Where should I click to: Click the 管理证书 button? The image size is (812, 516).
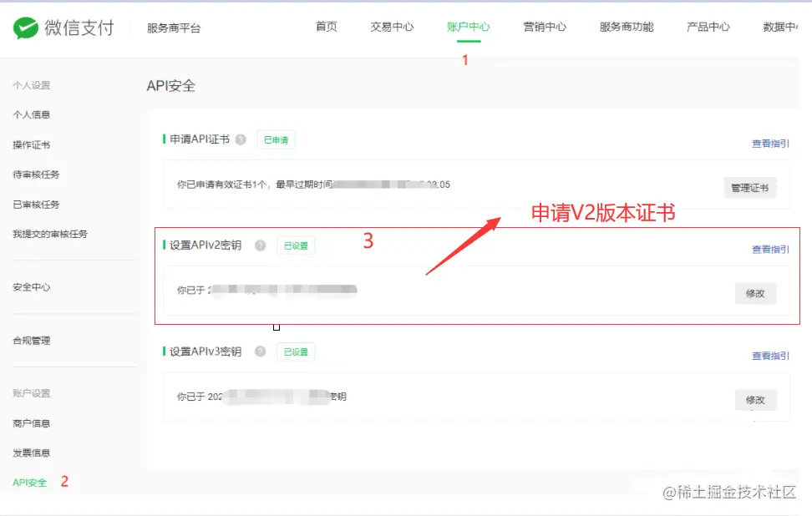[749, 187]
